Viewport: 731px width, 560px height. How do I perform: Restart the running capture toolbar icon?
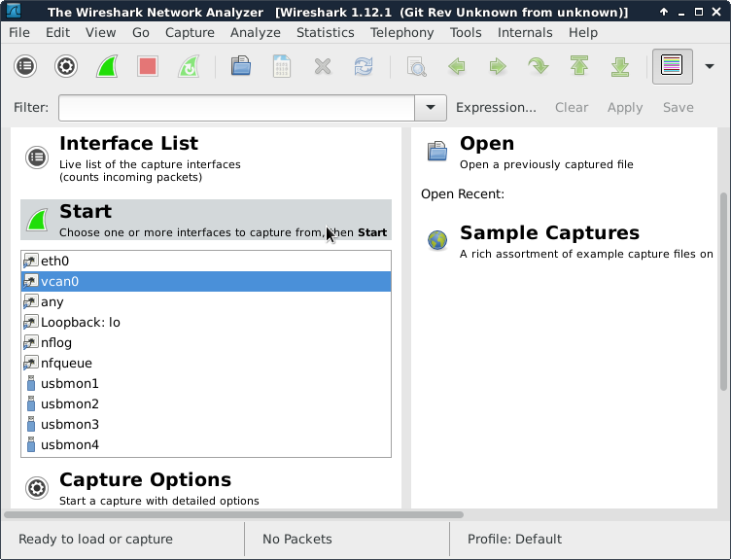click(x=189, y=66)
